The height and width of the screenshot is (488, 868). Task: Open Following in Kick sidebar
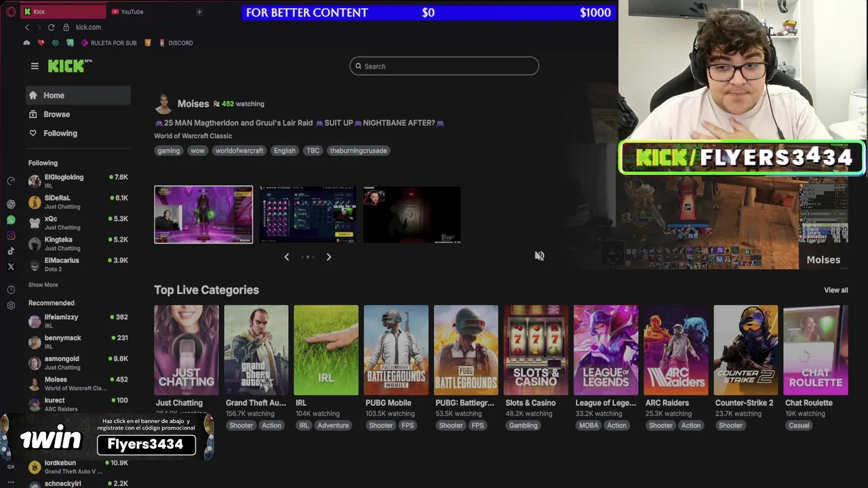pyautogui.click(x=78, y=134)
